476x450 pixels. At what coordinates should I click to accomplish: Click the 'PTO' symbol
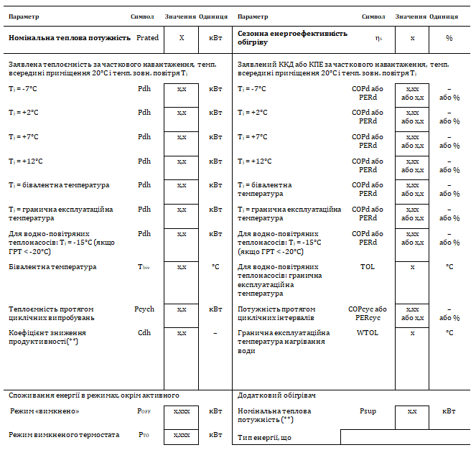144,435
